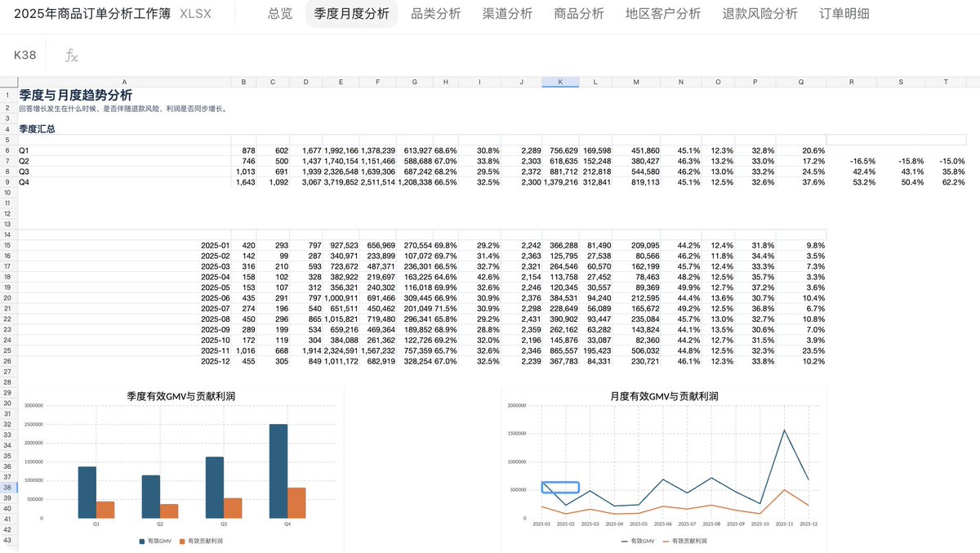Click the 月度有效GMV与贡献利润 chart title

(664, 396)
